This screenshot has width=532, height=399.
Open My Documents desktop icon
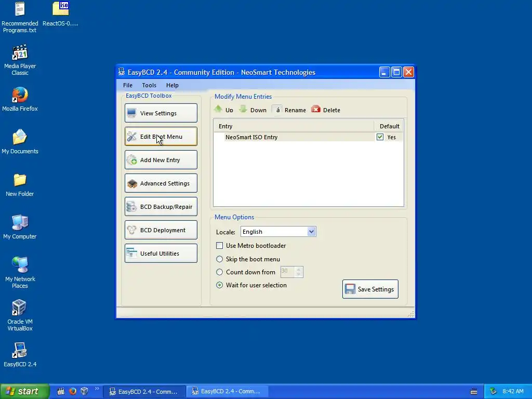point(20,141)
